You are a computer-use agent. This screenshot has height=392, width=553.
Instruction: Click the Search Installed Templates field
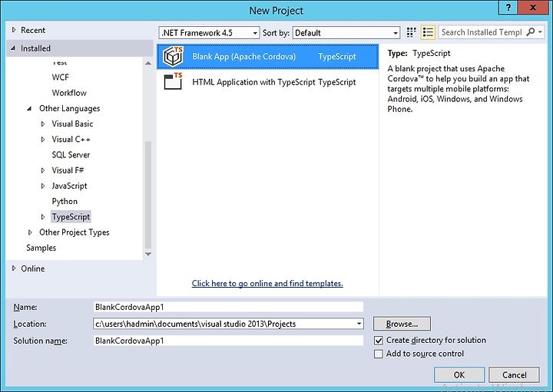[482, 32]
